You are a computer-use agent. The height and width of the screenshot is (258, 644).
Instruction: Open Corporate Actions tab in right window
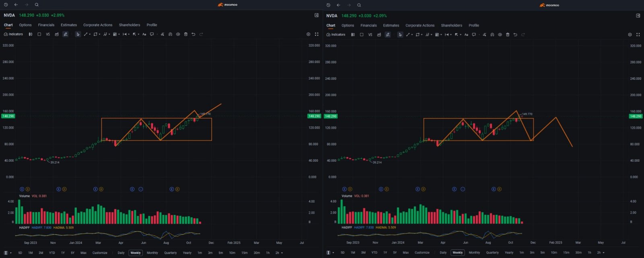[x=420, y=25]
